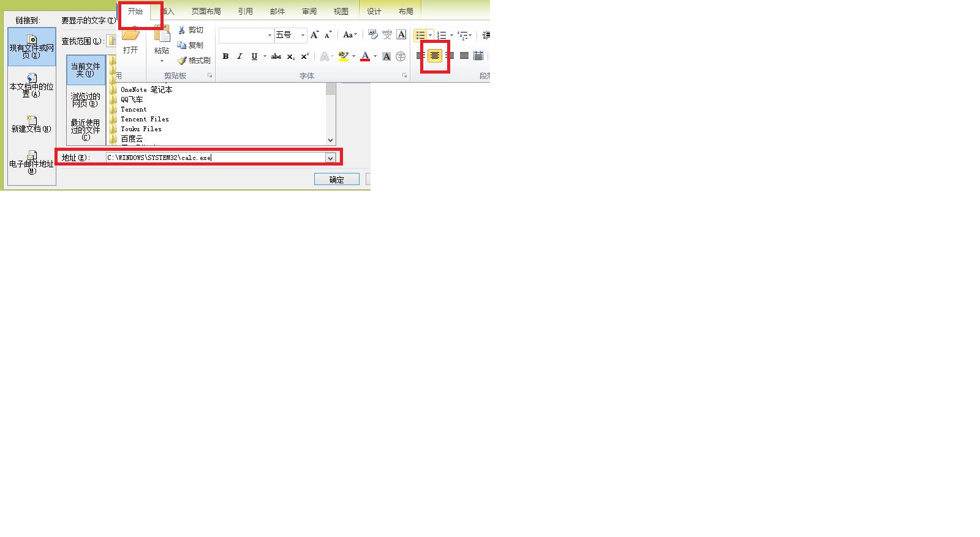This screenshot has height=537, width=980.
Task: Switch to the 邮件 tab
Action: click(x=277, y=11)
